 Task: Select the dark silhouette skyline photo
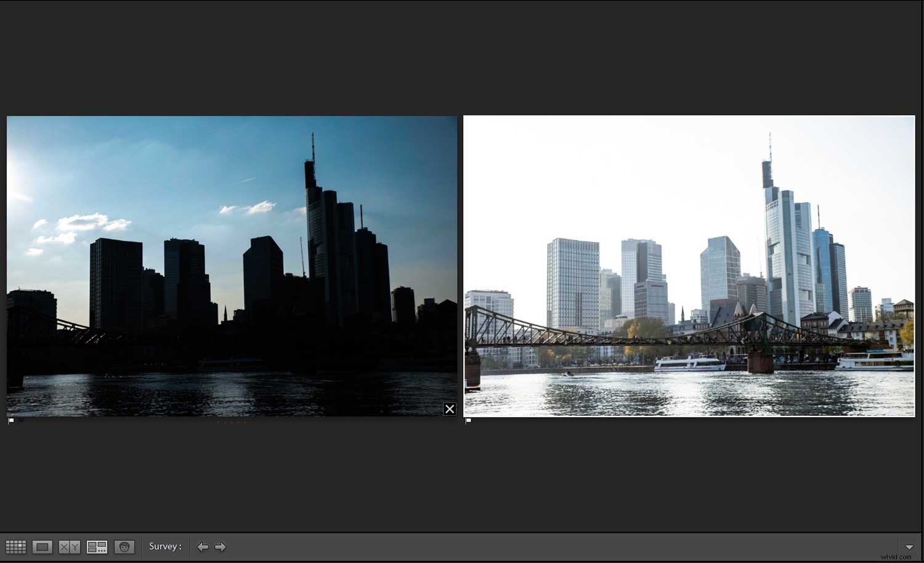click(231, 265)
